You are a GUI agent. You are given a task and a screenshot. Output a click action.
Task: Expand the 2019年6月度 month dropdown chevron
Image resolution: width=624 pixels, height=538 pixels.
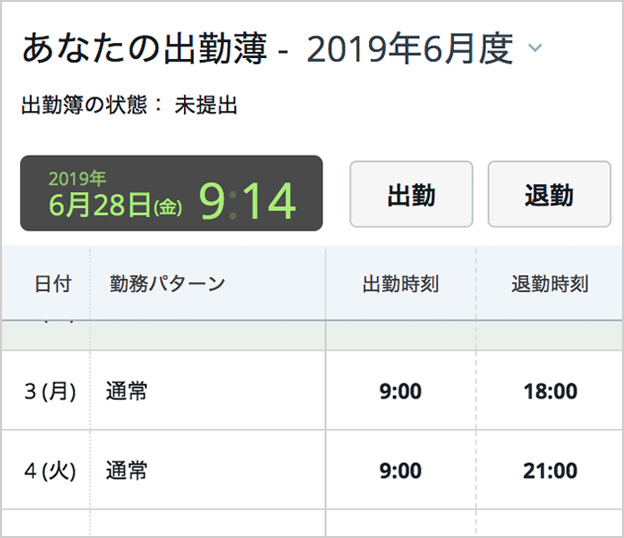(x=535, y=48)
